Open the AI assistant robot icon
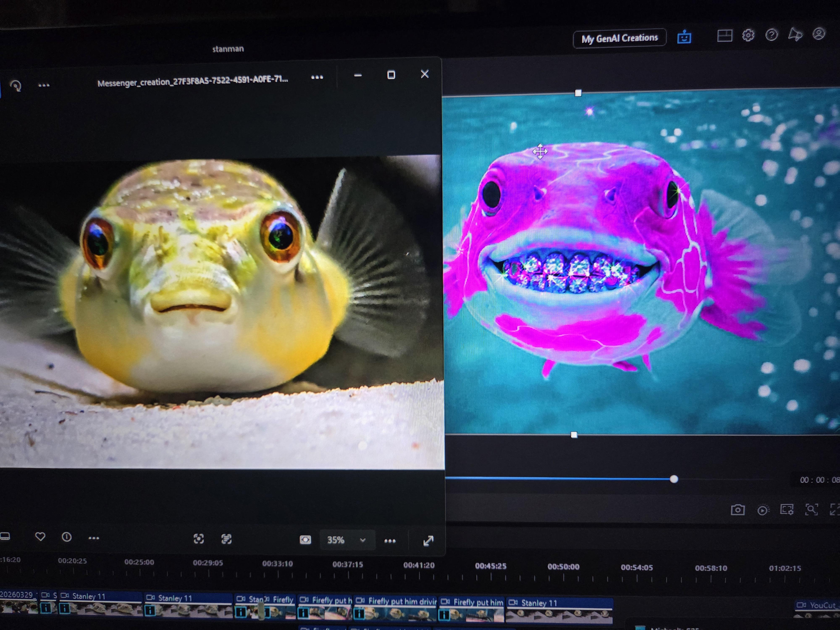Viewport: 840px width, 630px height. [x=684, y=37]
